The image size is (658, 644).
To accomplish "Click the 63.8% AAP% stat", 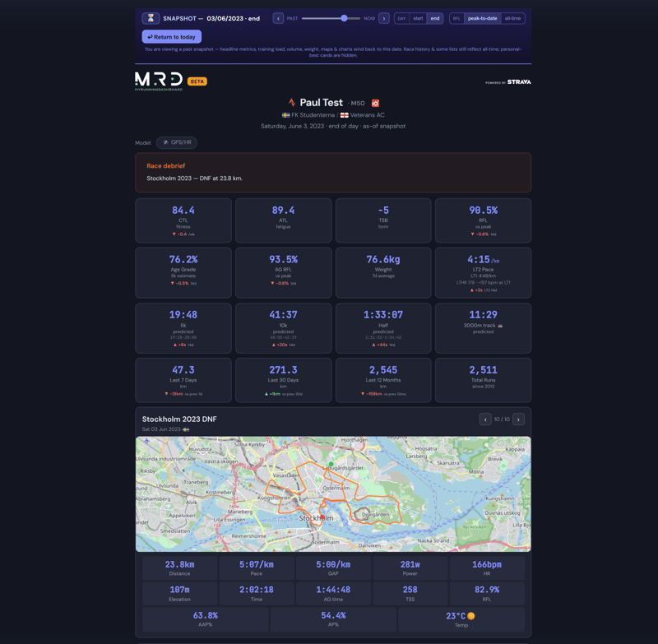I will click(x=205, y=619).
